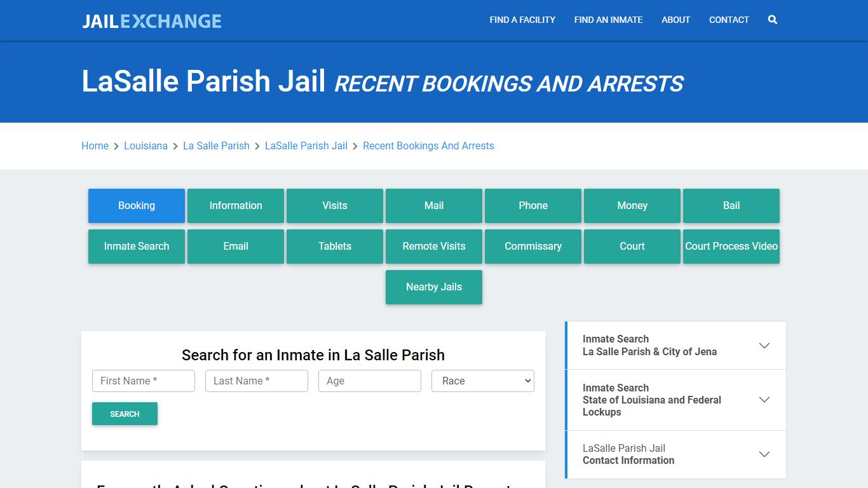The image size is (868, 488).
Task: Open the Nearby Jails section
Action: coord(434,287)
